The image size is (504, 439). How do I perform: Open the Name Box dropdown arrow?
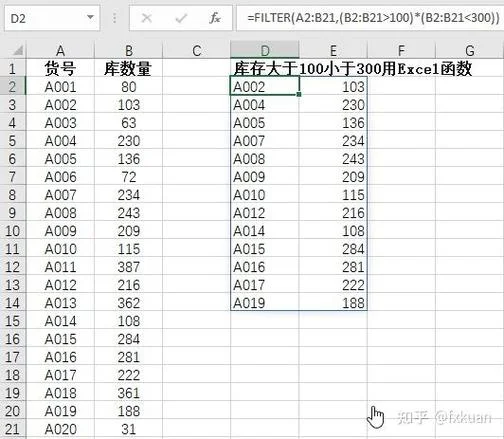pyautogui.click(x=90, y=17)
